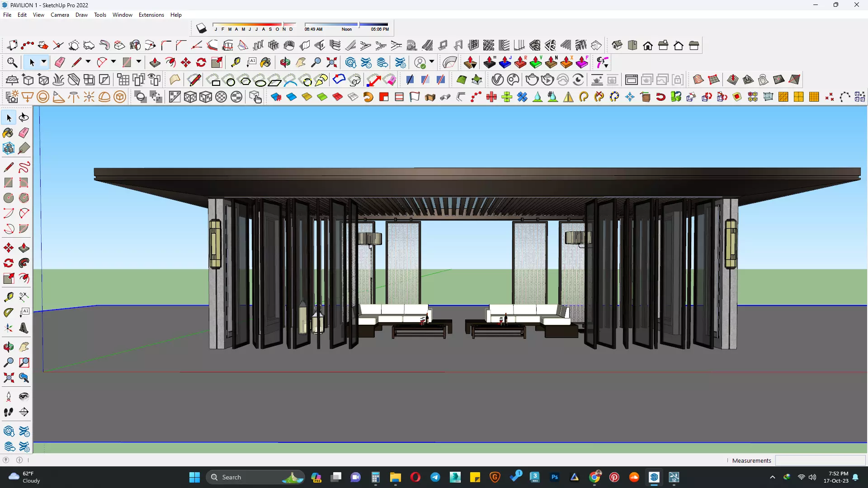The image size is (868, 488).
Task: Activate the Orbit tool in left toolbar
Action: click(9, 347)
